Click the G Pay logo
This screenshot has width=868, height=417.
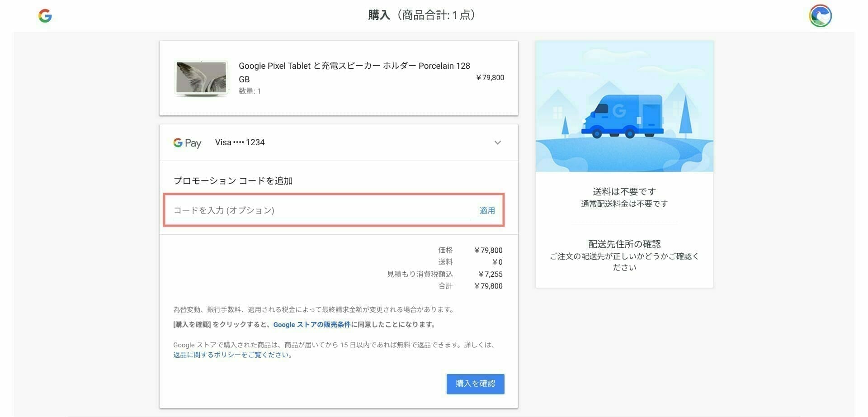[x=187, y=143]
